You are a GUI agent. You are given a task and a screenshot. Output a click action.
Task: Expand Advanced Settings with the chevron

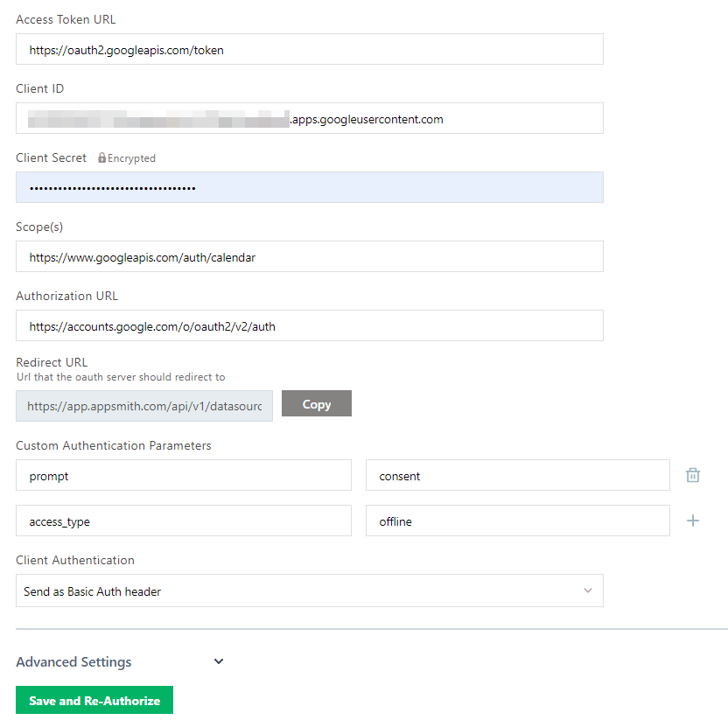click(219, 661)
